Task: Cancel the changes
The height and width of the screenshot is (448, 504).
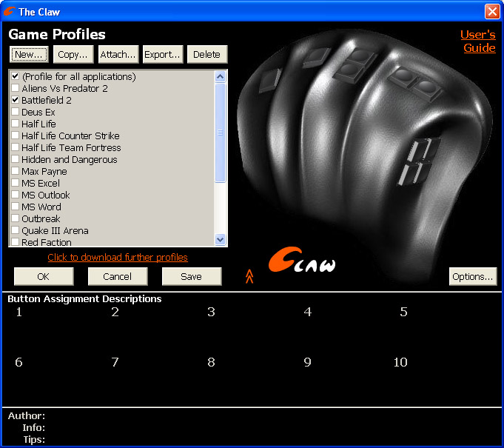Action: (x=118, y=277)
